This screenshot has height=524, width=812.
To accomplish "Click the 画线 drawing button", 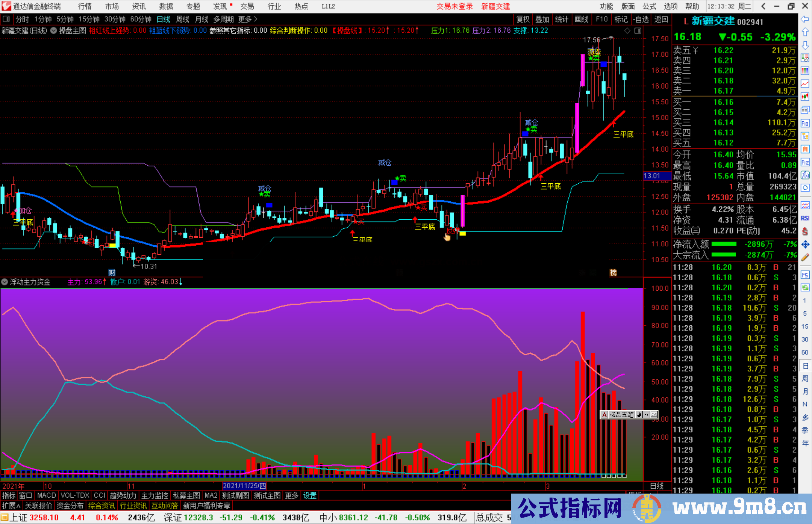I will [x=581, y=19].
